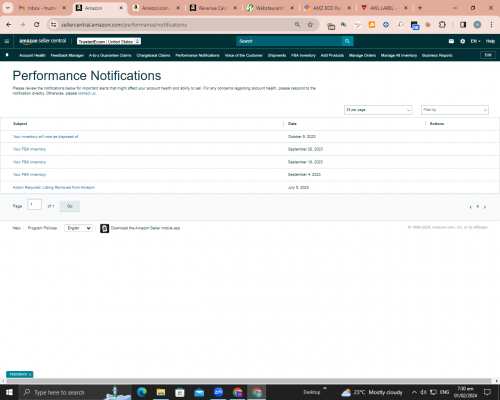Open a new browser tab with plus icon

pyautogui.click(x=420, y=8)
